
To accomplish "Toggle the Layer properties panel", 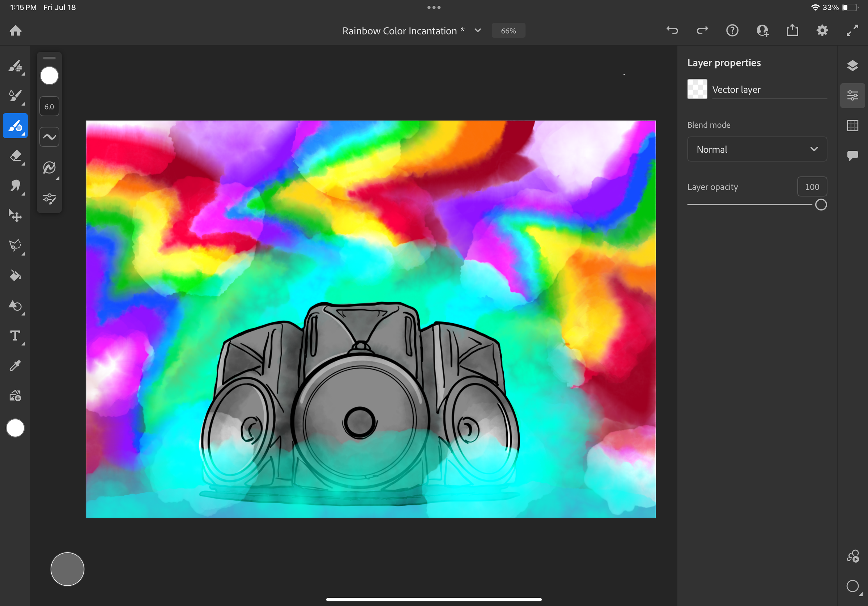I will point(852,96).
